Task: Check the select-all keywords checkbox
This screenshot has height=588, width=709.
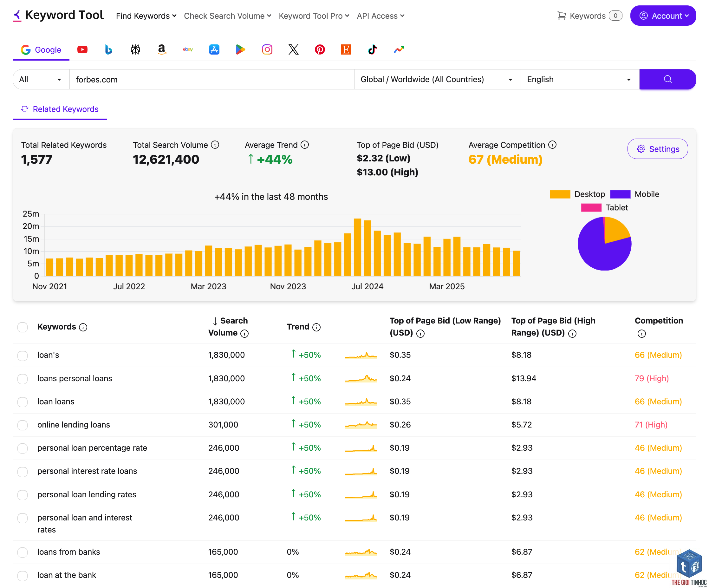Action: coord(23,327)
